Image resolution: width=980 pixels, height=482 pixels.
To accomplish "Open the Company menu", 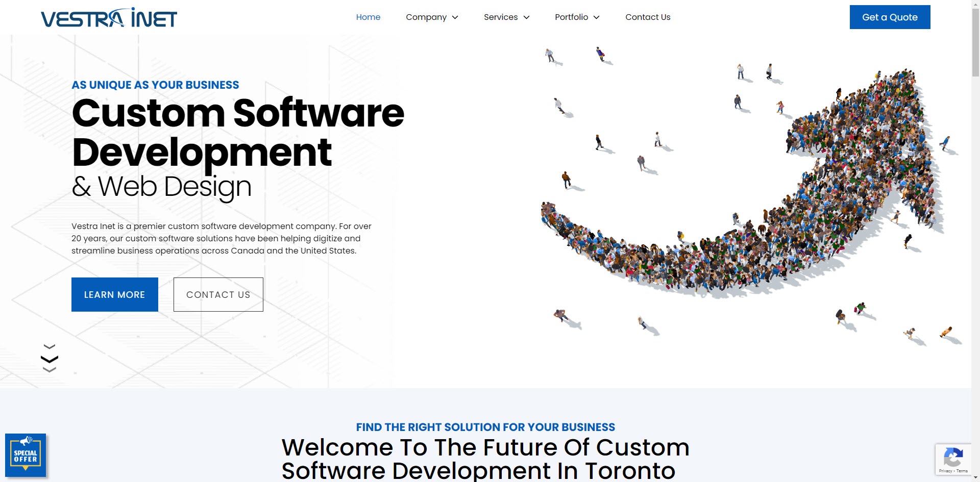I will 426,17.
